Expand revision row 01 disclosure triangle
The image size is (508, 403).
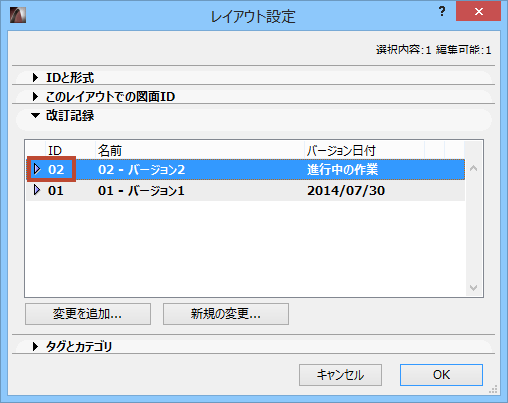37,190
